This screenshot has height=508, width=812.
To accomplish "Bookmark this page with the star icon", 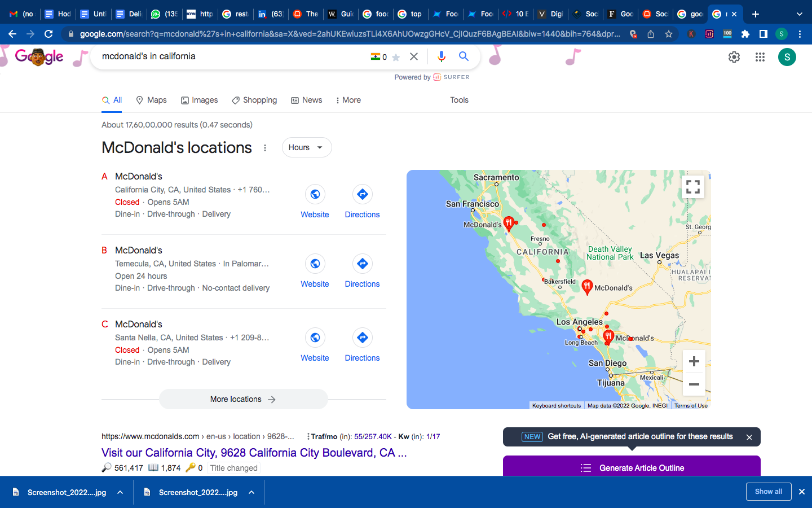I will click(x=669, y=34).
